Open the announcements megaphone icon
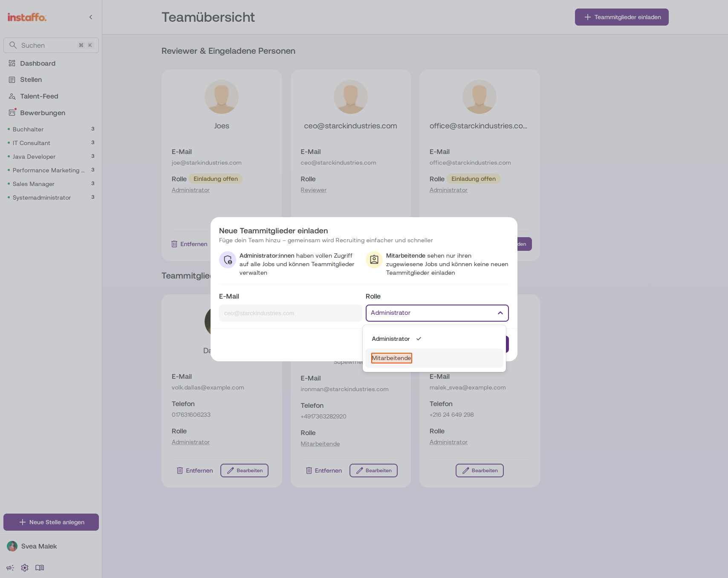 [x=10, y=568]
